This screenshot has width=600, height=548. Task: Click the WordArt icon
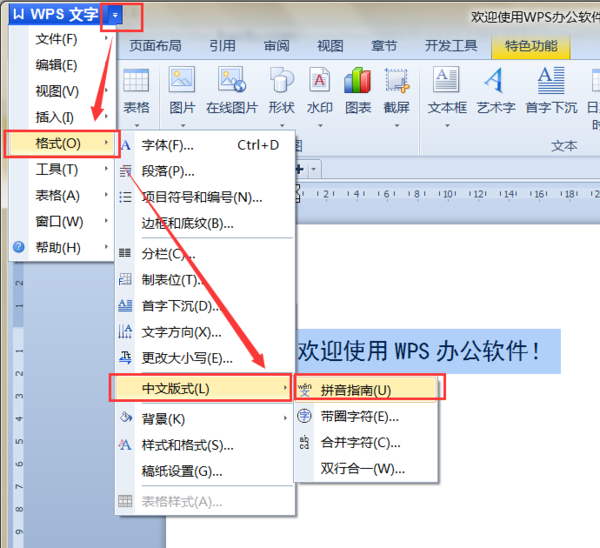tap(495, 80)
